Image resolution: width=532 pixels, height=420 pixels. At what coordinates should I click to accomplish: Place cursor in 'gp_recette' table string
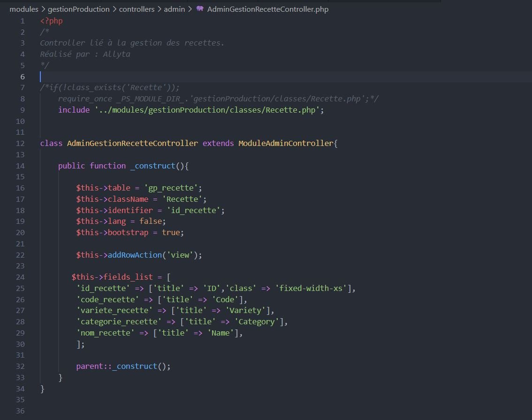(171, 188)
